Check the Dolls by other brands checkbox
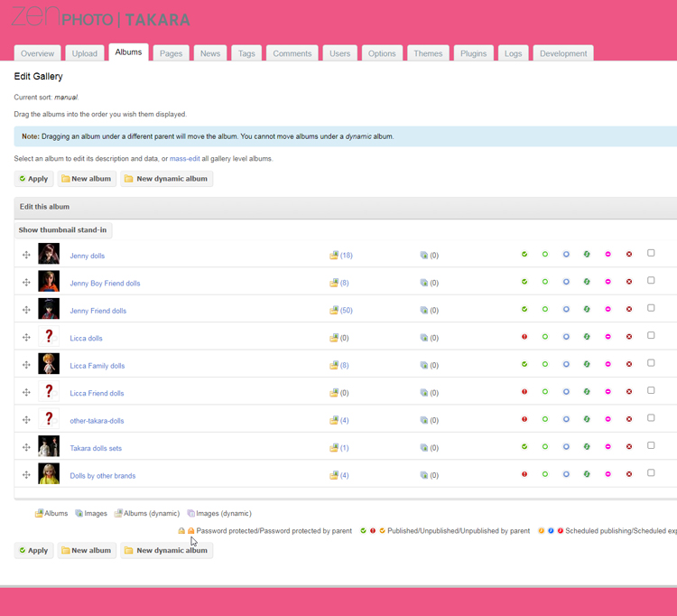Viewport: 677px width, 616px height. (651, 472)
